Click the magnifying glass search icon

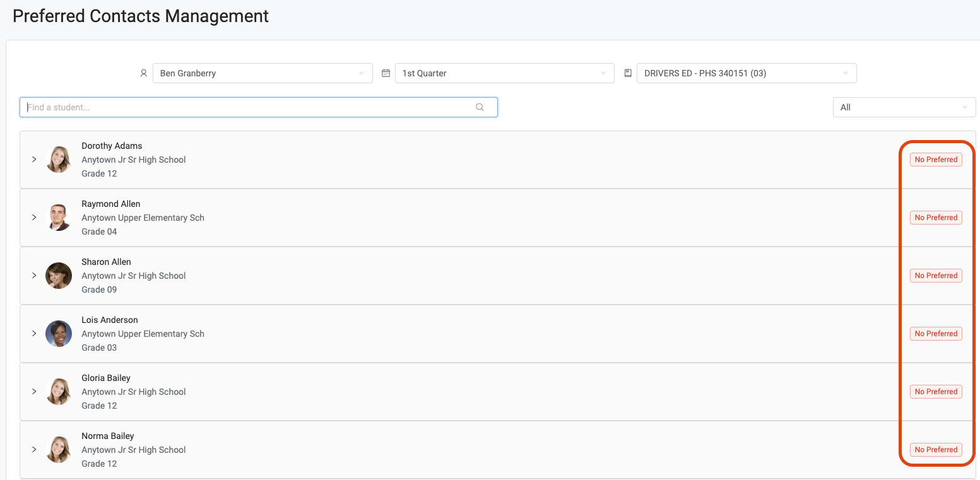[479, 107]
